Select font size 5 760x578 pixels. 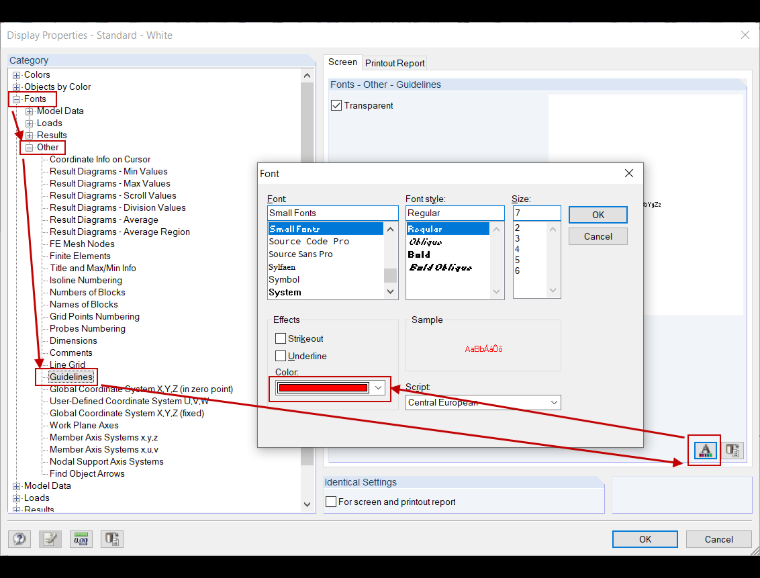[517, 260]
